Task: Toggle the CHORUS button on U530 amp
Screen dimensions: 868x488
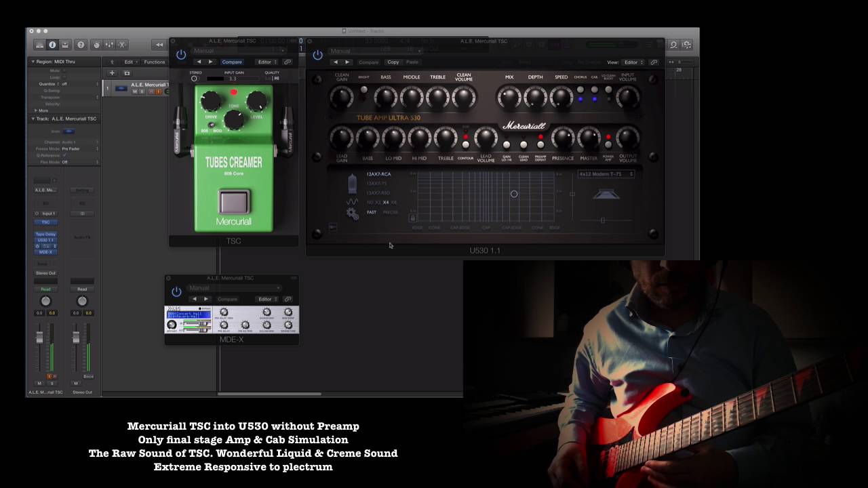Action: [x=580, y=89]
